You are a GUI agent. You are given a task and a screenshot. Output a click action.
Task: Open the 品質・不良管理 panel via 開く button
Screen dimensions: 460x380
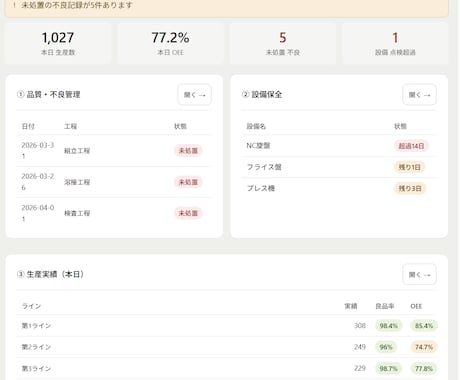tap(194, 95)
